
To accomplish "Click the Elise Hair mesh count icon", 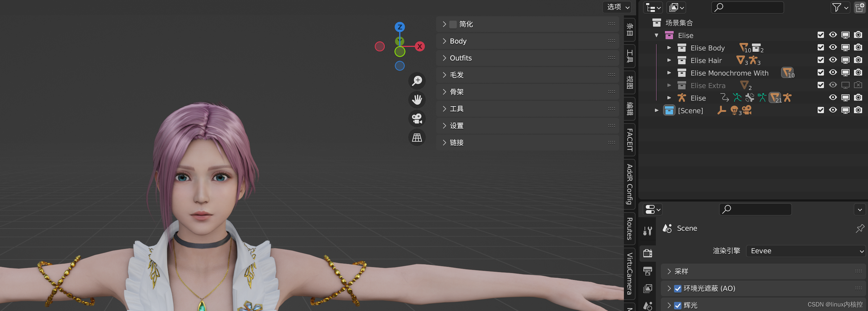I will coord(741,60).
